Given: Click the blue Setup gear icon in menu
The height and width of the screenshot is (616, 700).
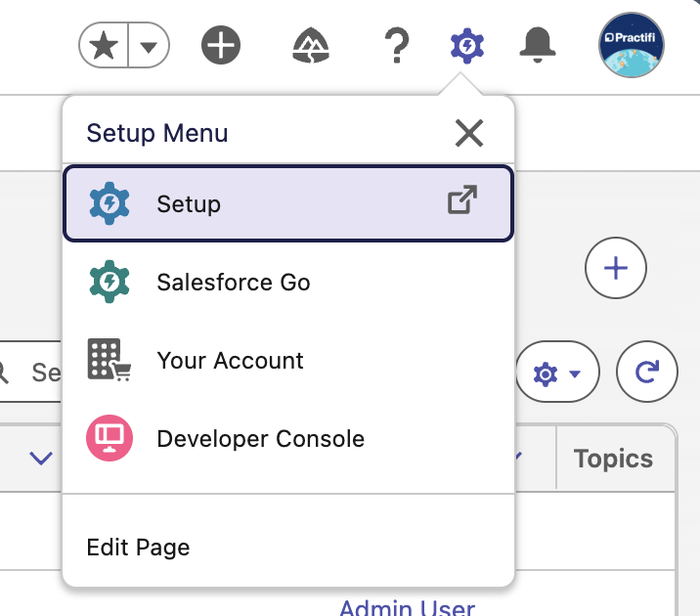Looking at the screenshot, I should [x=109, y=203].
